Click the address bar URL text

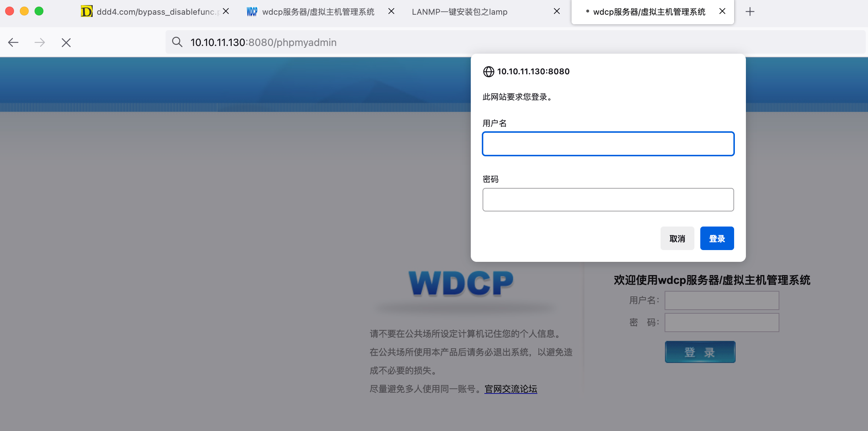point(263,43)
